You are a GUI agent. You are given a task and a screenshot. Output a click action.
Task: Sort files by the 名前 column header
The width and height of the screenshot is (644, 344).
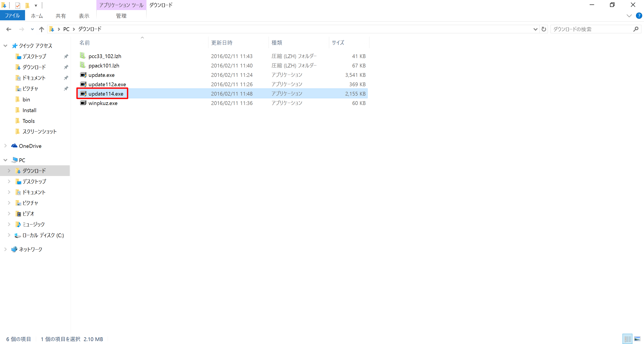point(142,42)
